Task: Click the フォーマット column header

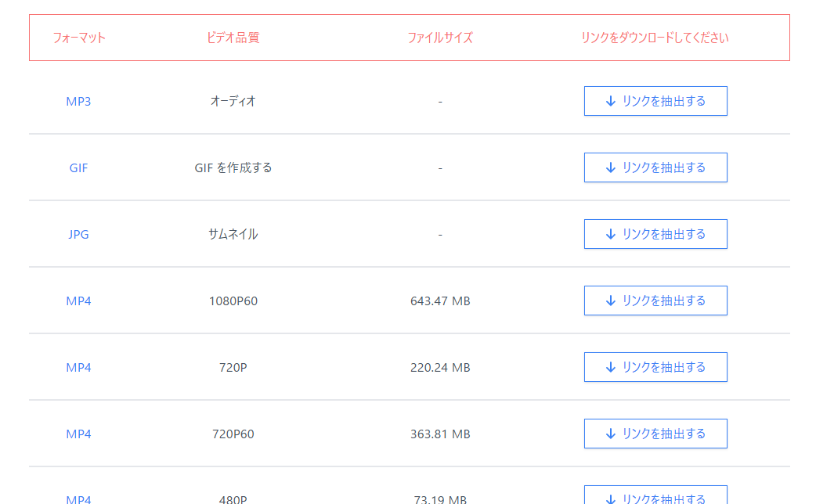Action: pos(78,36)
